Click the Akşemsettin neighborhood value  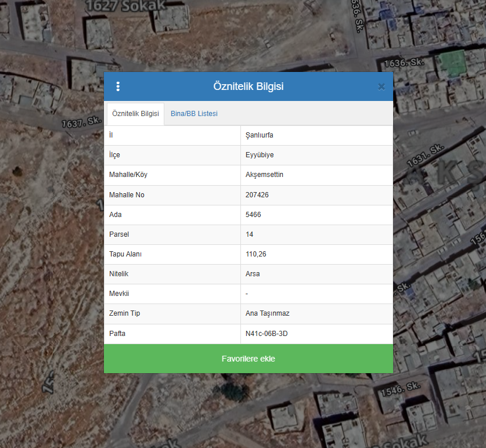pyautogui.click(x=264, y=175)
